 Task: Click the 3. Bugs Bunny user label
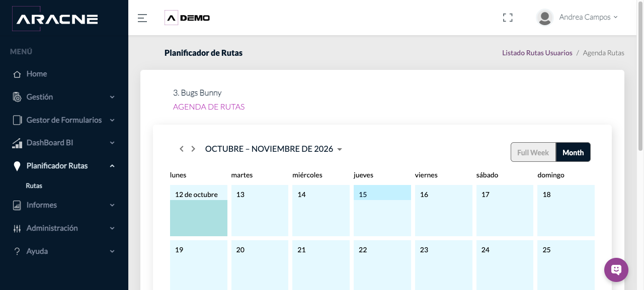pyautogui.click(x=197, y=93)
